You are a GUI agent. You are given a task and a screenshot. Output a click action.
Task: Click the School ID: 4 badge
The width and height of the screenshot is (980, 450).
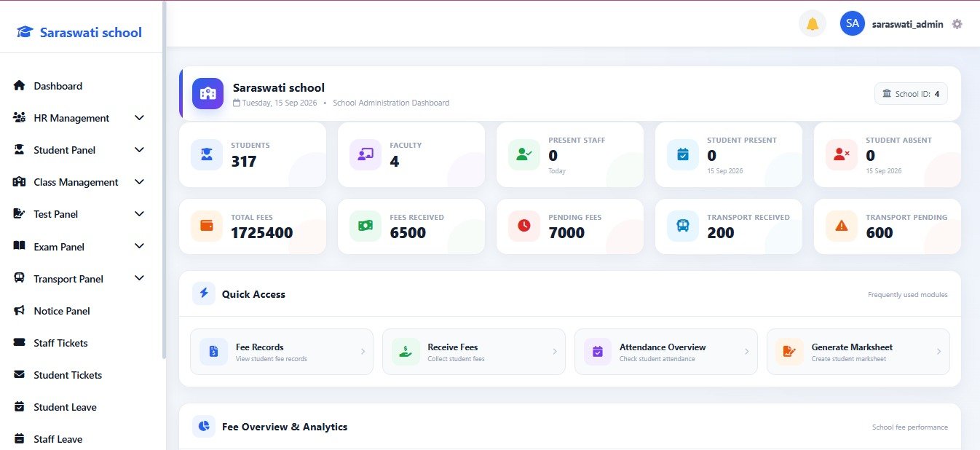coord(911,93)
